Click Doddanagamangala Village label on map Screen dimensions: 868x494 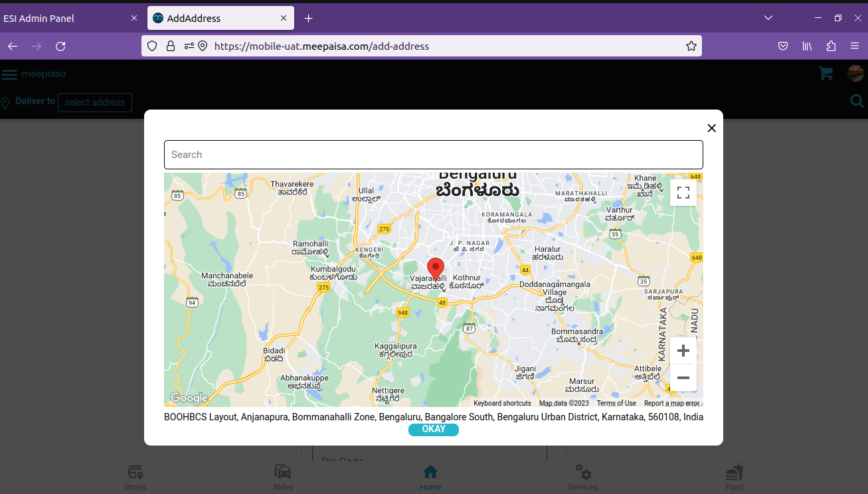coord(555,296)
